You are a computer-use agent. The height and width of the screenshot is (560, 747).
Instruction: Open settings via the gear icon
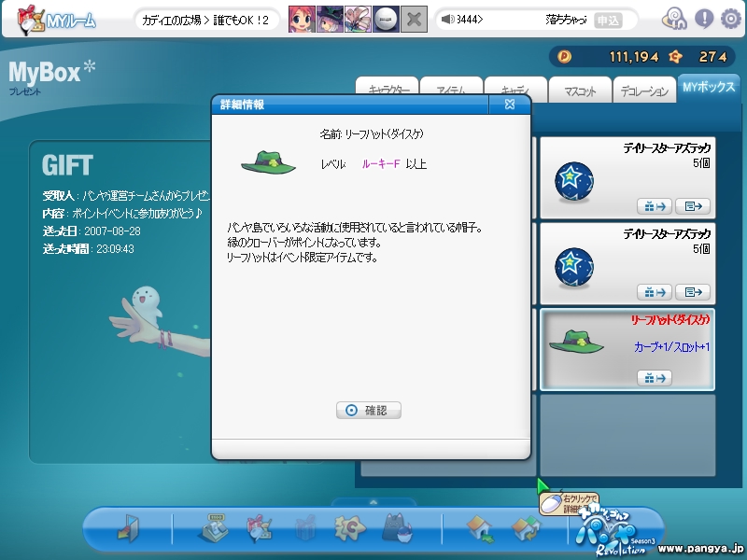[731, 19]
